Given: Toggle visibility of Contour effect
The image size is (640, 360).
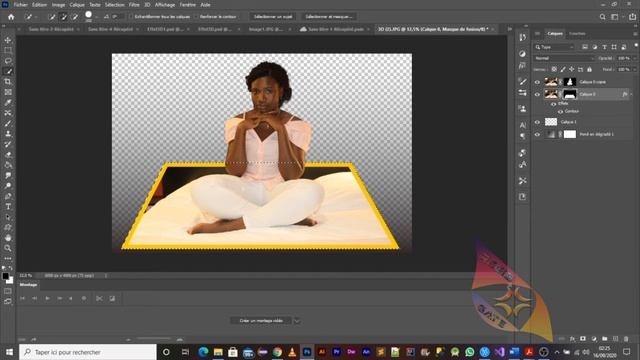Looking at the screenshot, I should pos(560,111).
